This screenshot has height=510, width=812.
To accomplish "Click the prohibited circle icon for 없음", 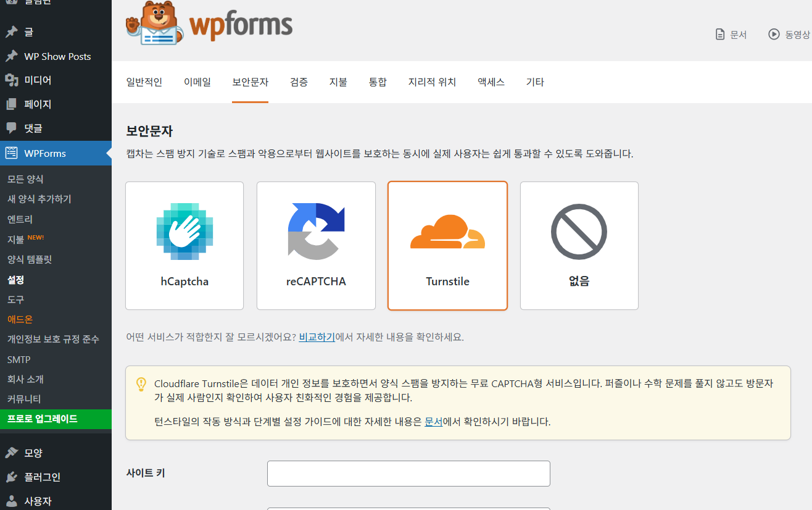I will click(x=579, y=232).
